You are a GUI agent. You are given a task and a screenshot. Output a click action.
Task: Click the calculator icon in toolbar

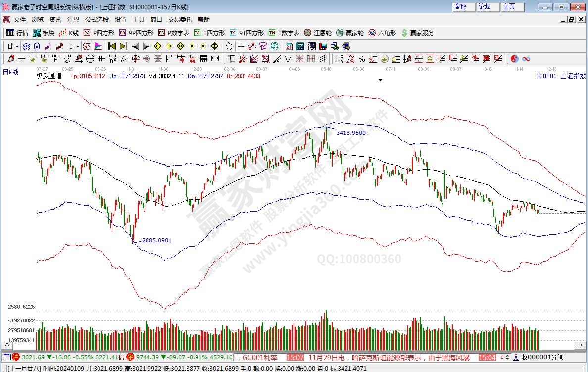coord(300,46)
